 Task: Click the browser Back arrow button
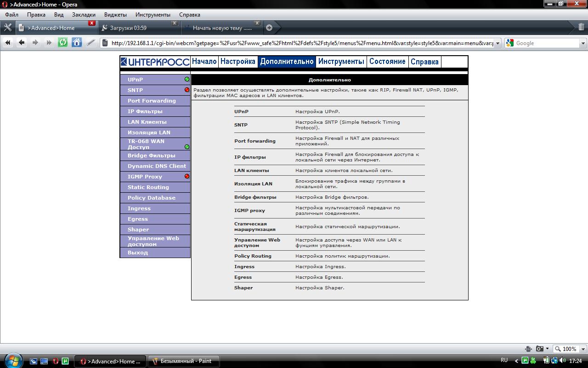click(x=22, y=43)
